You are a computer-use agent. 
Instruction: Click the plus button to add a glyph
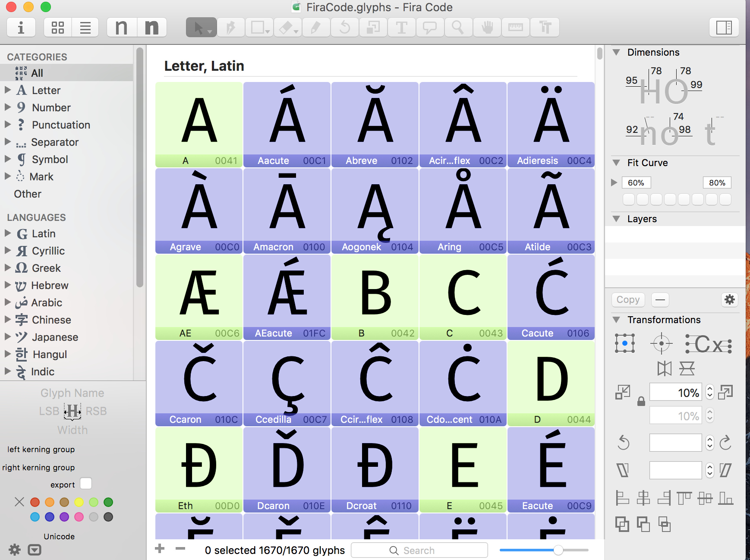pyautogui.click(x=160, y=549)
